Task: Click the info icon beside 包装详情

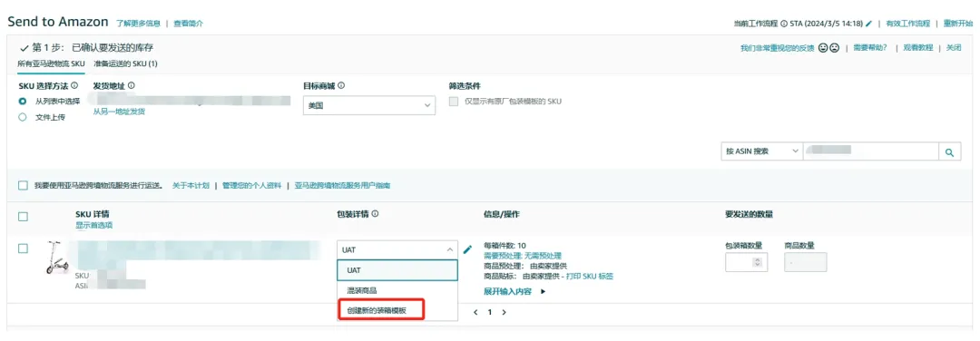Action: [375, 214]
